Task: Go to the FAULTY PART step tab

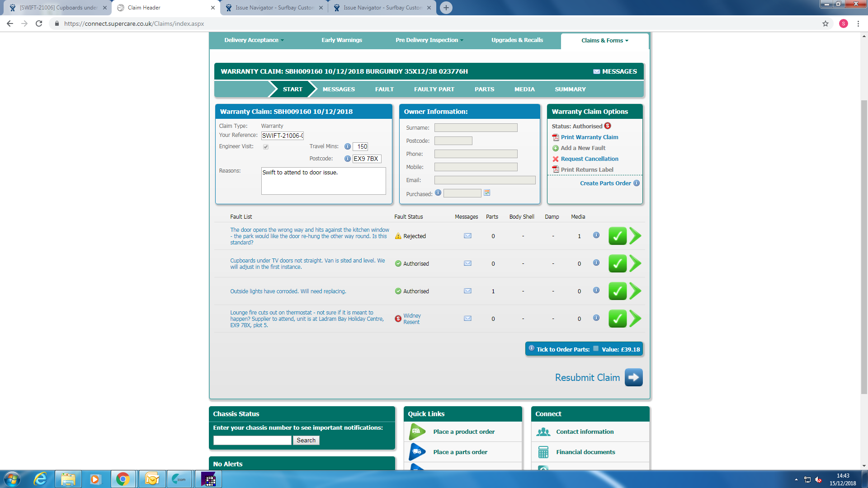Action: pyautogui.click(x=434, y=89)
